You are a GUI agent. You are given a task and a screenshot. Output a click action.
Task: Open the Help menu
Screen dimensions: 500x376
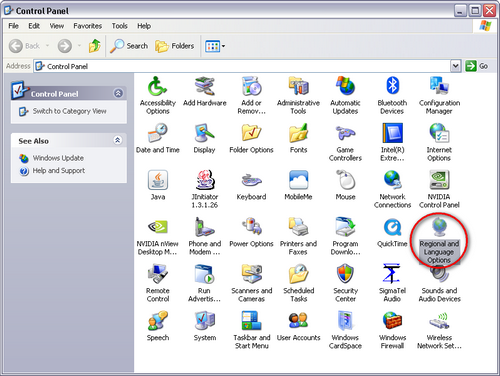[144, 26]
